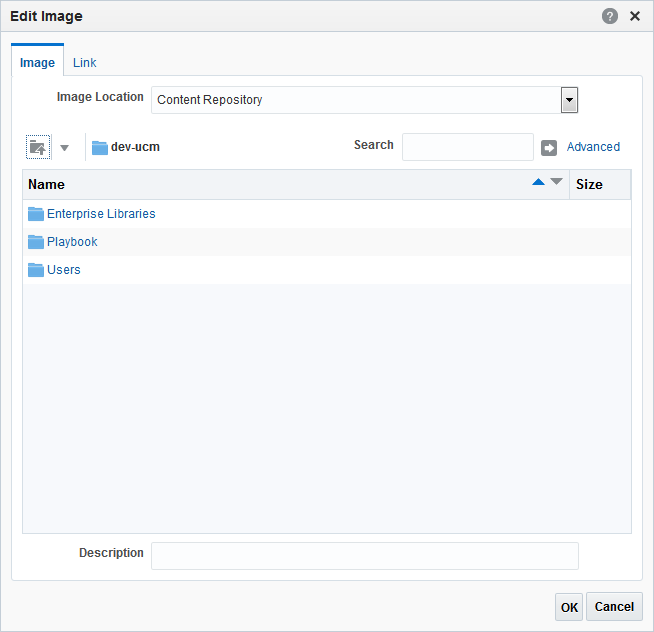654x632 pixels.
Task: Expand the Image Location dropdown
Action: pyautogui.click(x=569, y=100)
